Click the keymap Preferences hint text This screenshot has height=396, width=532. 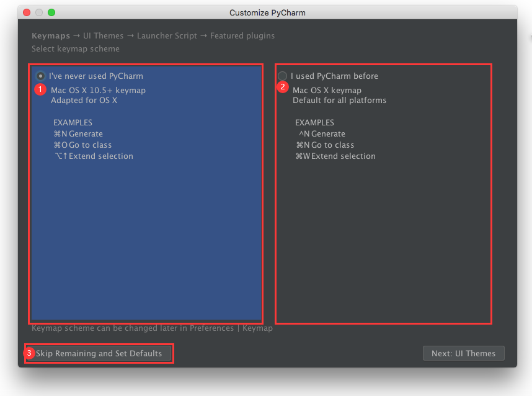click(152, 328)
